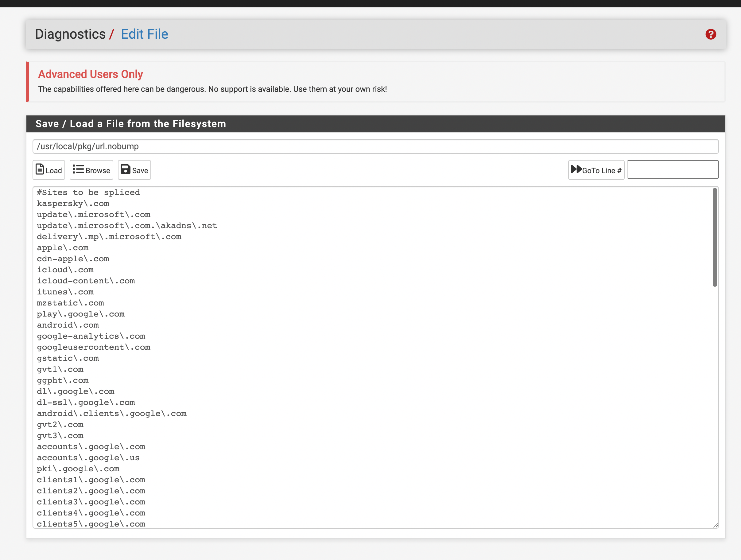Image resolution: width=741 pixels, height=560 pixels.
Task: Open the red help question mark icon
Action: 711,34
